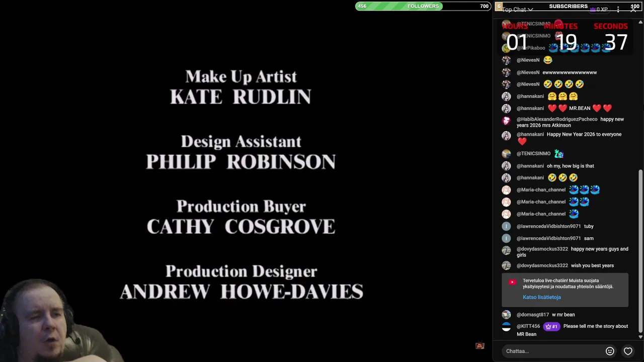Open @KITT456 username in chat
Viewport: 644px width, 362px height.
pyautogui.click(x=528, y=326)
